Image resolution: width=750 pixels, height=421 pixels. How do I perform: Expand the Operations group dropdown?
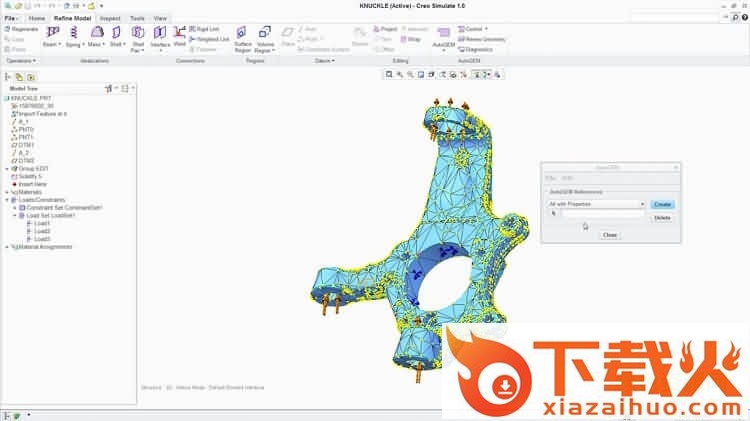tap(21, 61)
